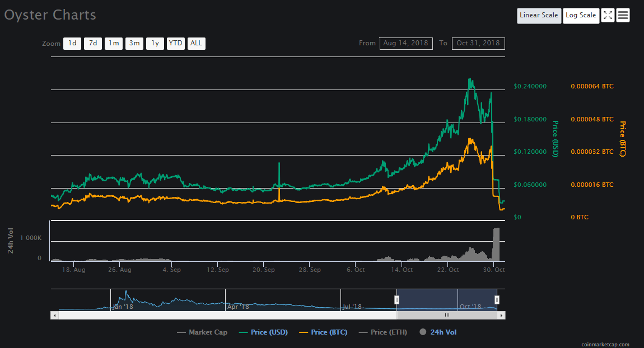Select the YTD zoom range

click(175, 43)
